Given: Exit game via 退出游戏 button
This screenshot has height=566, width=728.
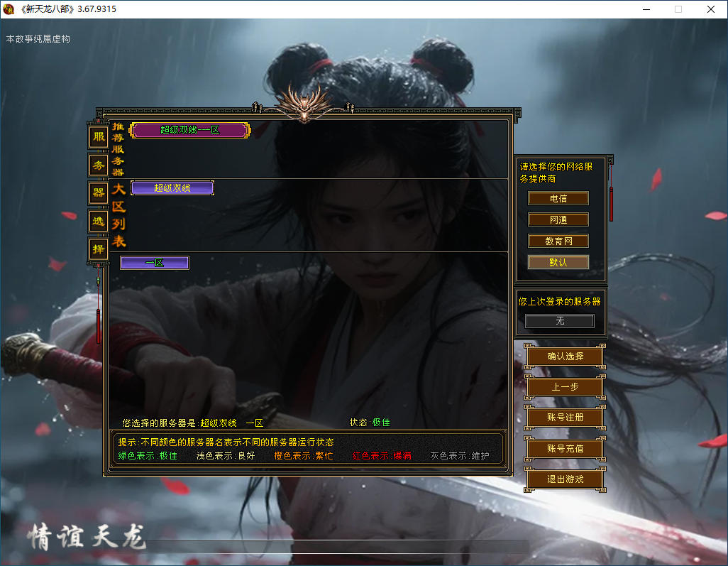Looking at the screenshot, I should (x=565, y=479).
